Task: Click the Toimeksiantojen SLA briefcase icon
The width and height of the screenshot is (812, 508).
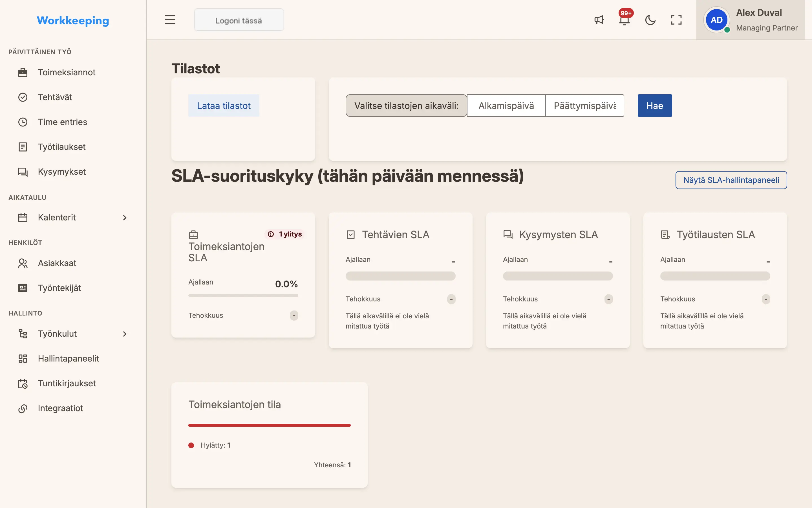Action: (193, 235)
